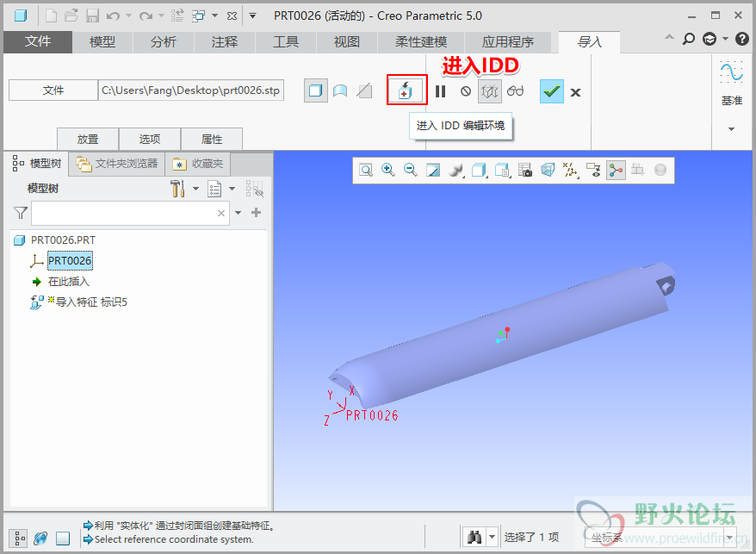This screenshot has height=554, width=756.
Task: Click the open folder icon in quick access
Action: point(71,16)
